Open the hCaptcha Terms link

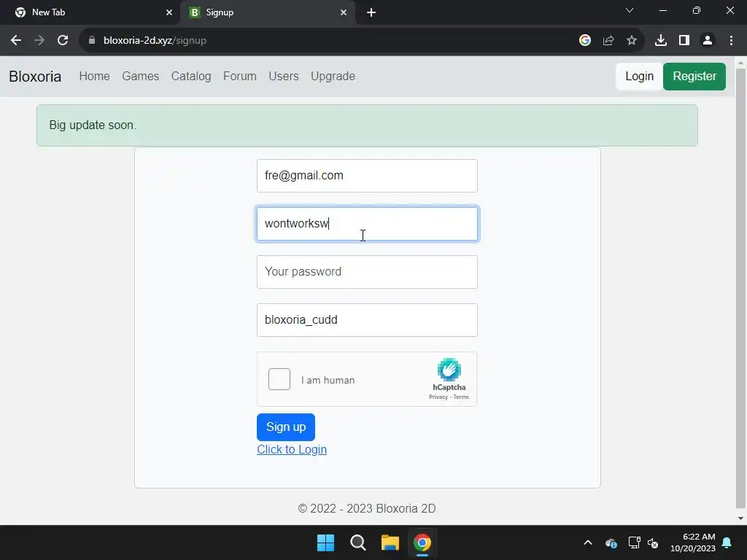pyautogui.click(x=461, y=397)
